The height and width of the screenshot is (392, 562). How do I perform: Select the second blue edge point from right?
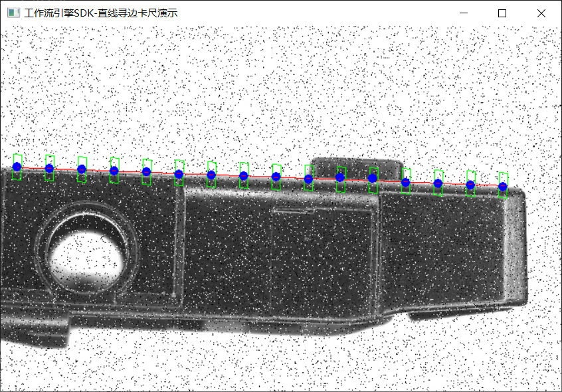point(470,185)
